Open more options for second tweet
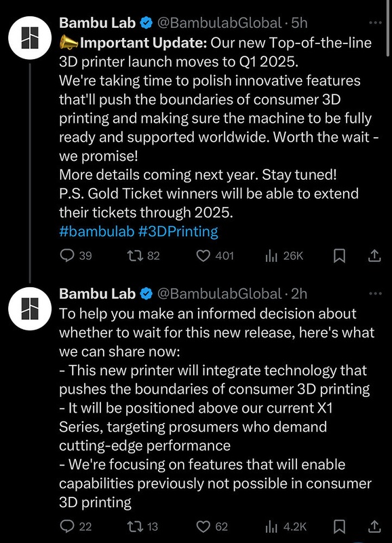Image resolution: width=392 pixels, height=543 pixels. click(376, 294)
